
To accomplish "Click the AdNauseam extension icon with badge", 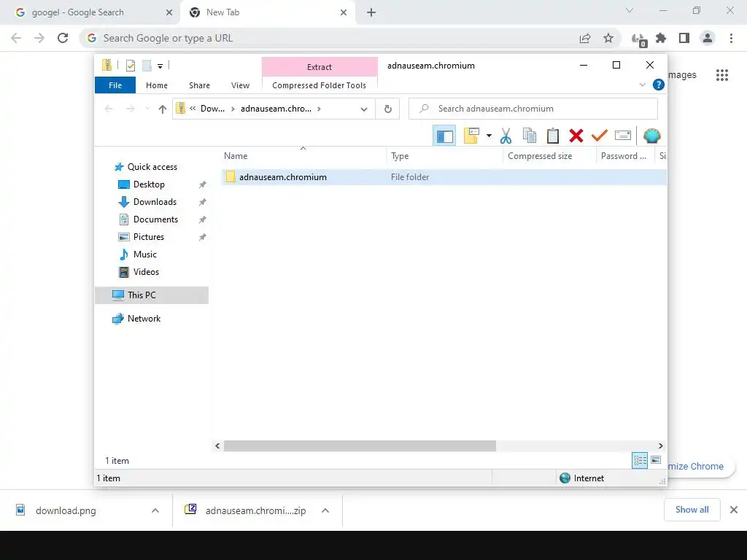I will click(x=639, y=39).
